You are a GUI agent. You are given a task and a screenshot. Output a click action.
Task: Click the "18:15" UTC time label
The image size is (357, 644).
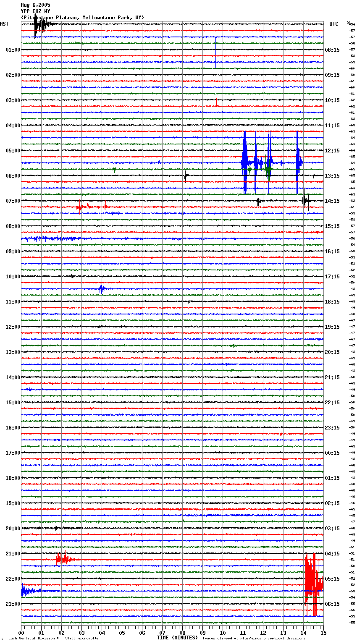[332, 302]
